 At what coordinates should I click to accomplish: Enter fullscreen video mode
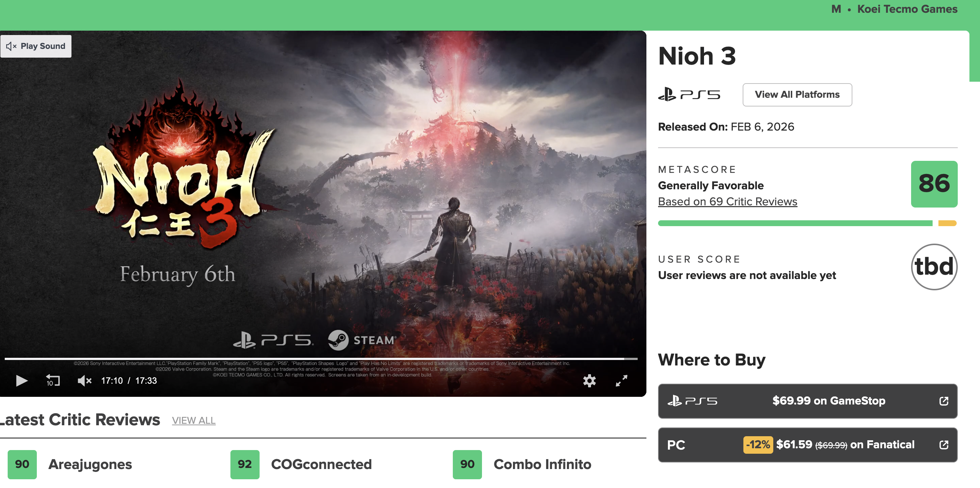tap(621, 381)
